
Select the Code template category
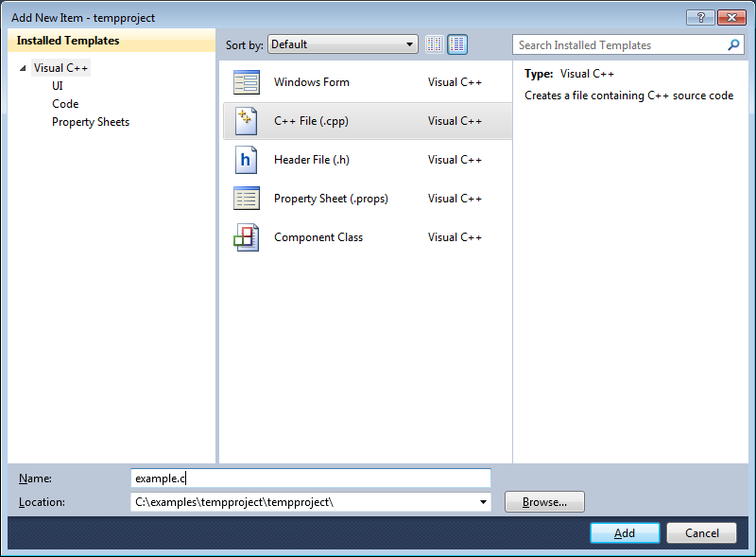pos(65,104)
